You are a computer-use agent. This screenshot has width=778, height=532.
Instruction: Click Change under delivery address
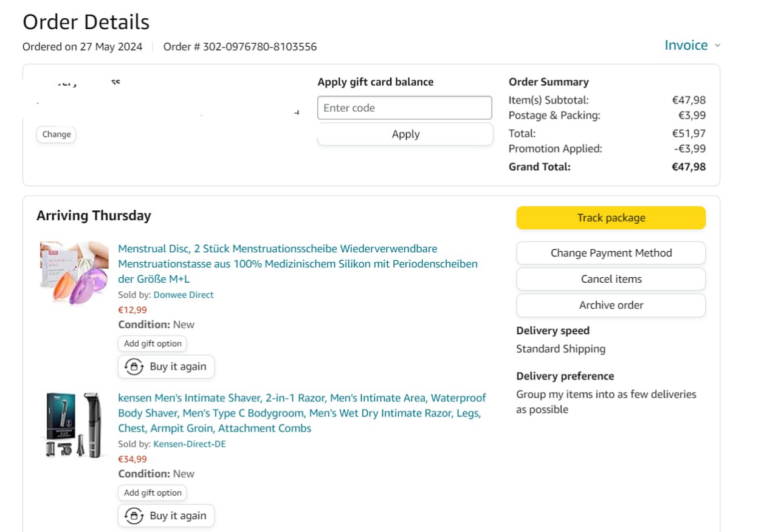click(x=57, y=134)
